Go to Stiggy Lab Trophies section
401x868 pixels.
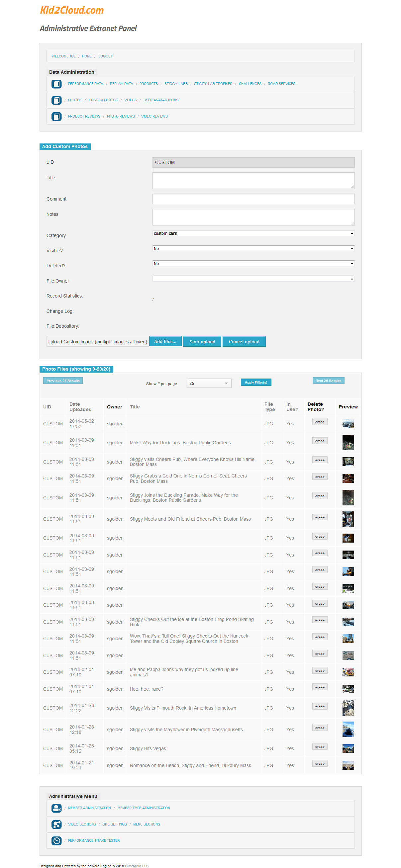(x=213, y=84)
